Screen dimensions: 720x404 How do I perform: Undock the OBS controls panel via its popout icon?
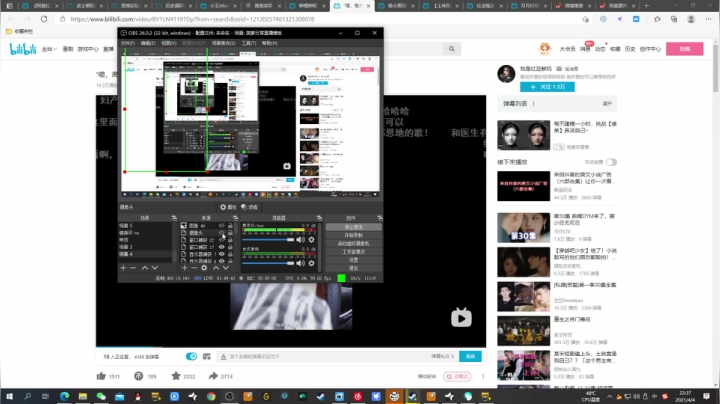379,218
